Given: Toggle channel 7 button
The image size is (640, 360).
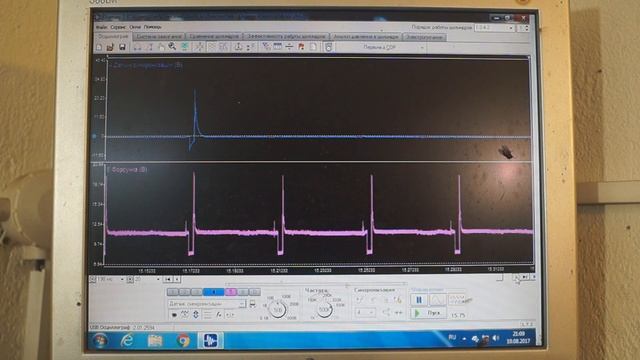Looking at the screenshot, I should click(x=255, y=292).
